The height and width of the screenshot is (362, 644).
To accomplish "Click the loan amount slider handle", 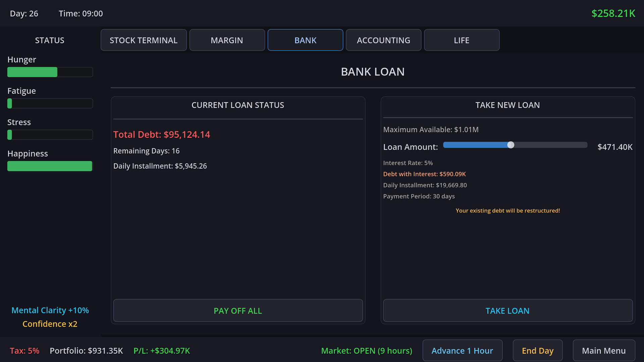I will tap(511, 145).
